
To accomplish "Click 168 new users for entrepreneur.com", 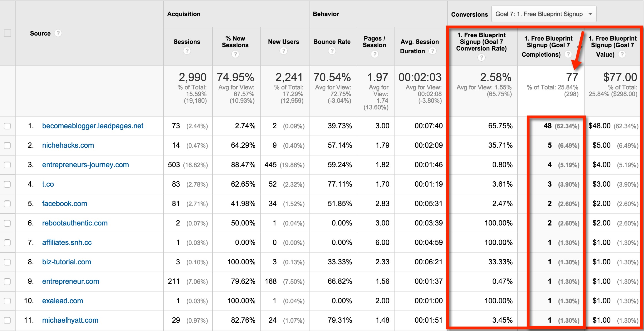I will click(271, 282).
